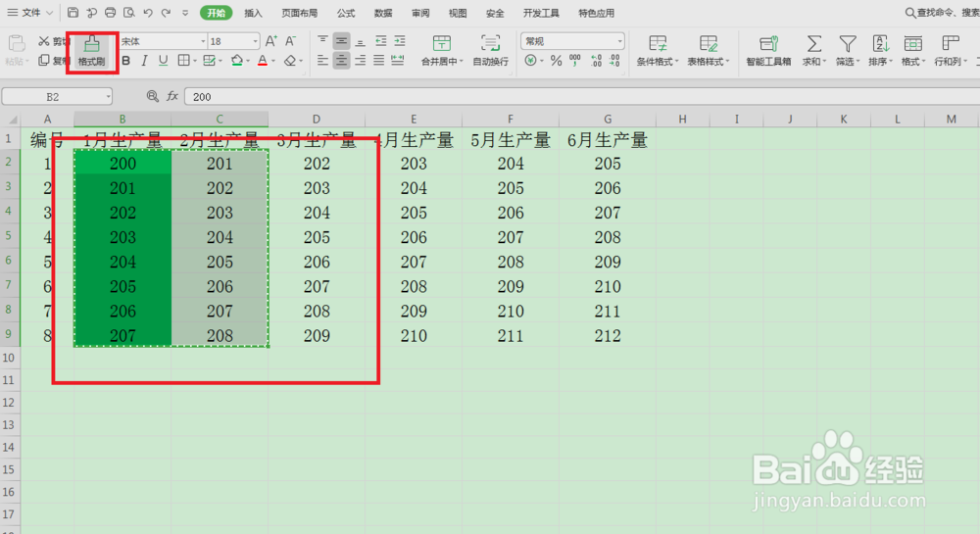Align text right horizontally
The width and height of the screenshot is (980, 534).
(360, 61)
